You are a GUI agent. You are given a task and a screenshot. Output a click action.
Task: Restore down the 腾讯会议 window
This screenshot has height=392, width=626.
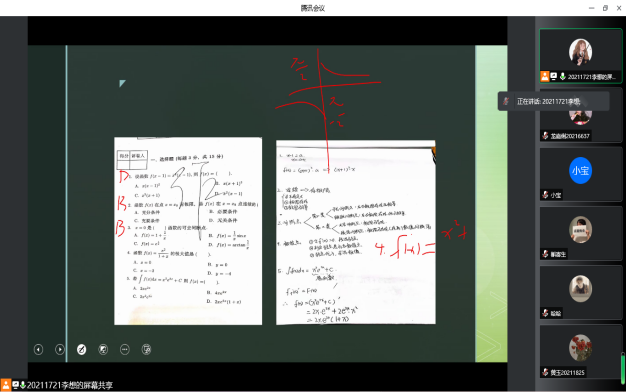(605, 8)
